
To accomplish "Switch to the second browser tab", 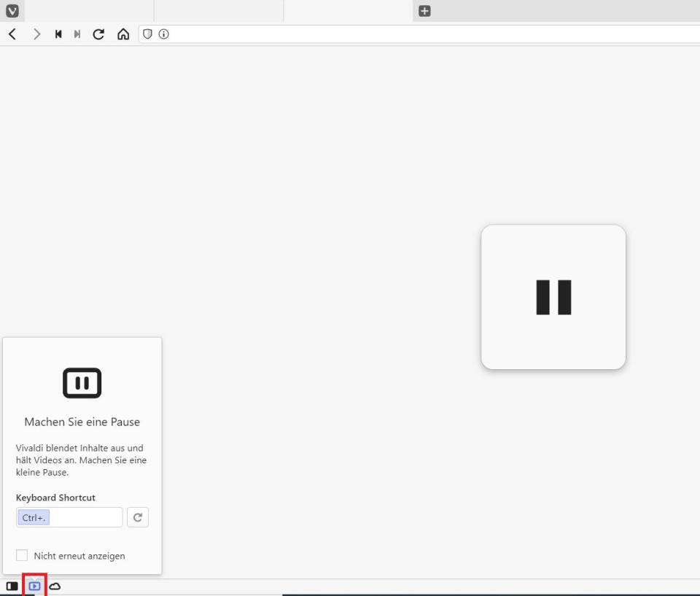I will [219, 11].
